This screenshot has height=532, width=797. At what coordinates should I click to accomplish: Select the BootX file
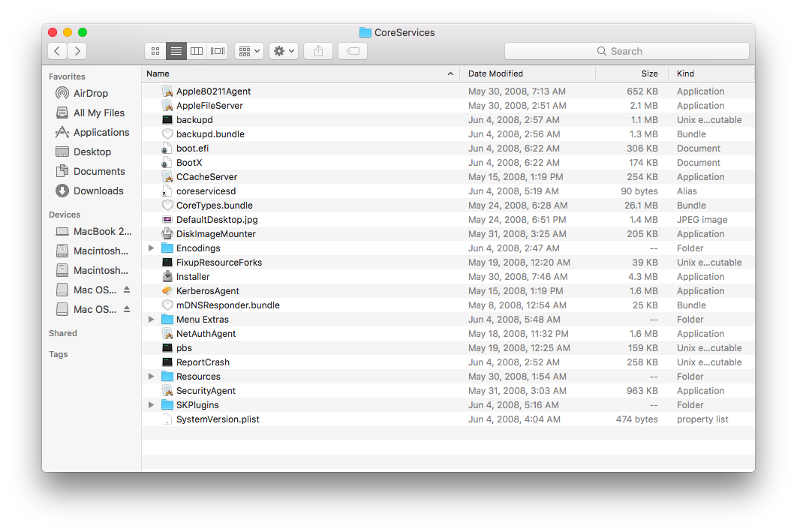pos(448,163)
